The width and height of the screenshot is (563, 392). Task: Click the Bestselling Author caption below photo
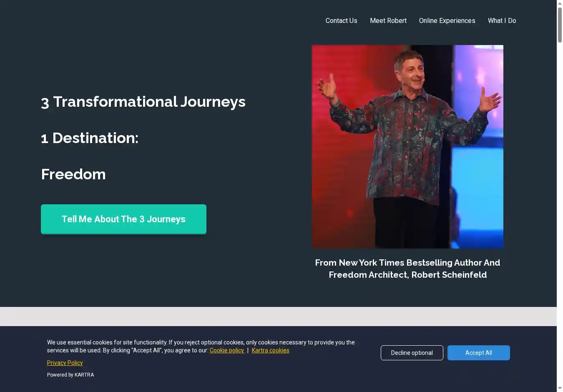[407, 269]
